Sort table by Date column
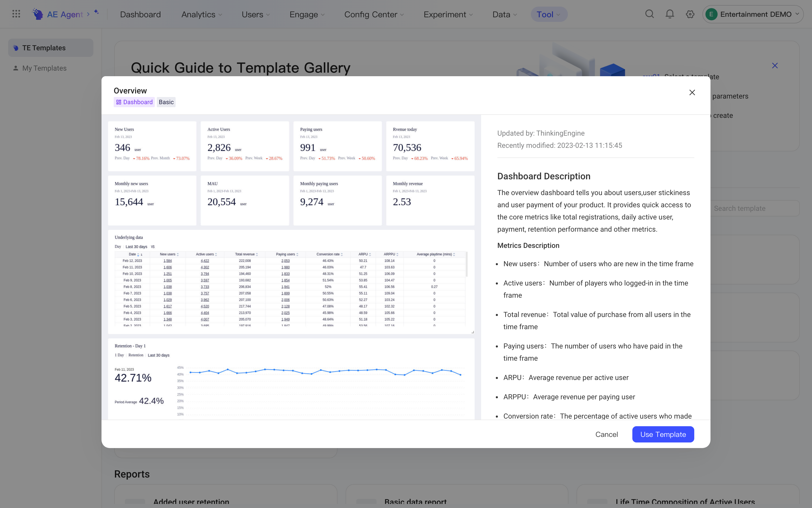The width and height of the screenshot is (812, 508). (138, 255)
